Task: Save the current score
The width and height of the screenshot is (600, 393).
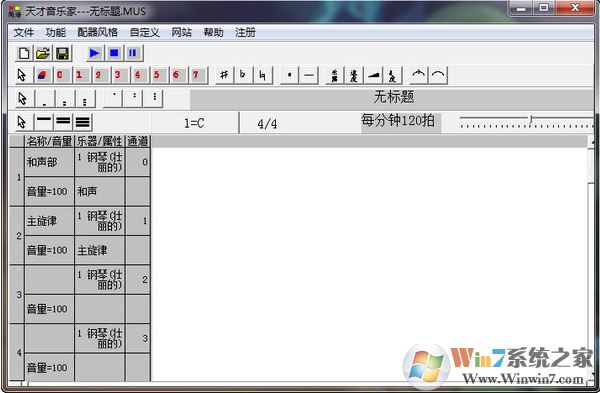Action: [62, 53]
